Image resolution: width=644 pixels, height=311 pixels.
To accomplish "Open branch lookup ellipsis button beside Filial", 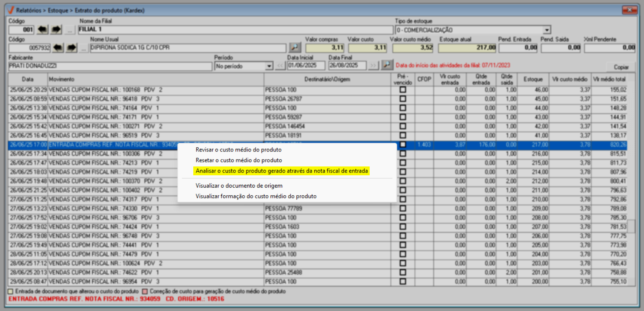I will coord(70,30).
